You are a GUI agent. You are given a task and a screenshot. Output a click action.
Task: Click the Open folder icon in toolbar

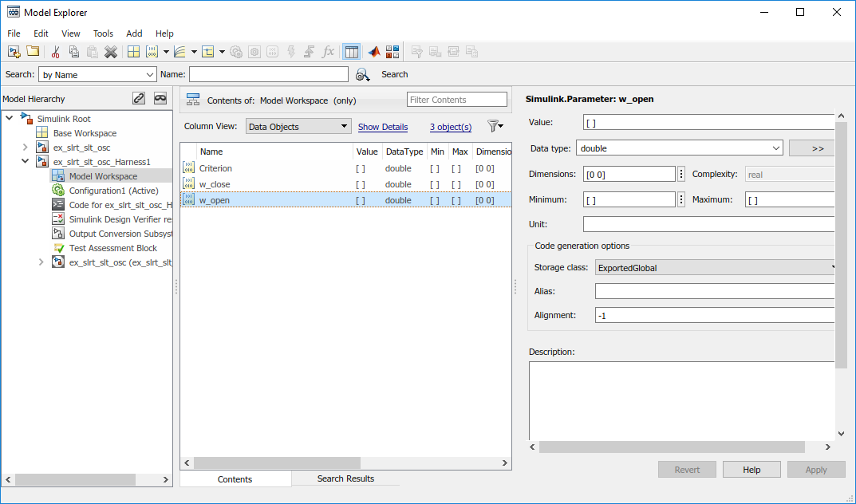(33, 52)
